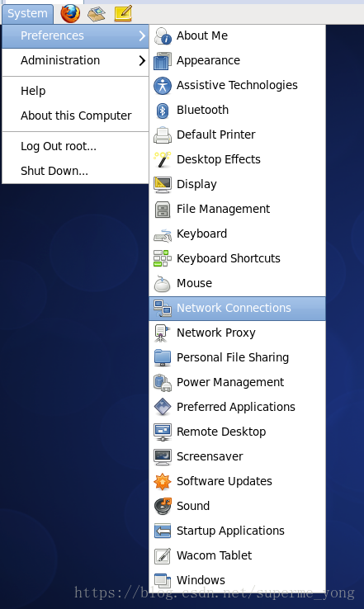The width and height of the screenshot is (364, 609).
Task: Click the Mouse icon
Action: (x=163, y=284)
